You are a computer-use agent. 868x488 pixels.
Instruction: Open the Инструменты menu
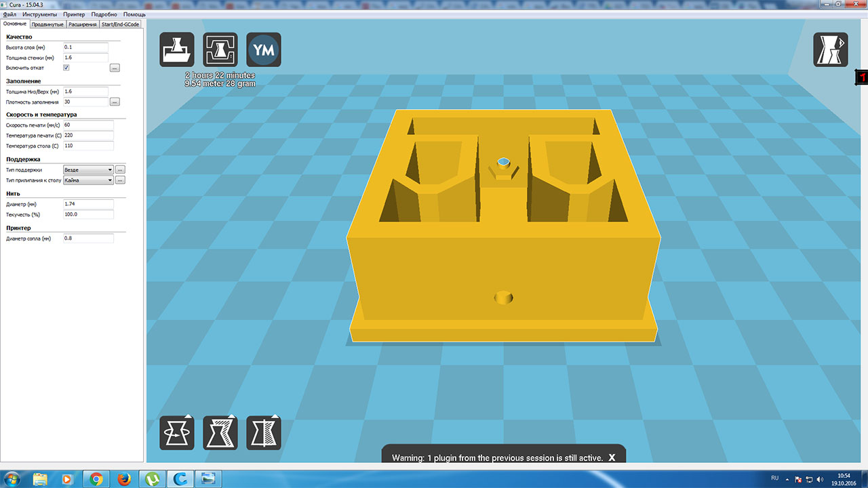(40, 14)
